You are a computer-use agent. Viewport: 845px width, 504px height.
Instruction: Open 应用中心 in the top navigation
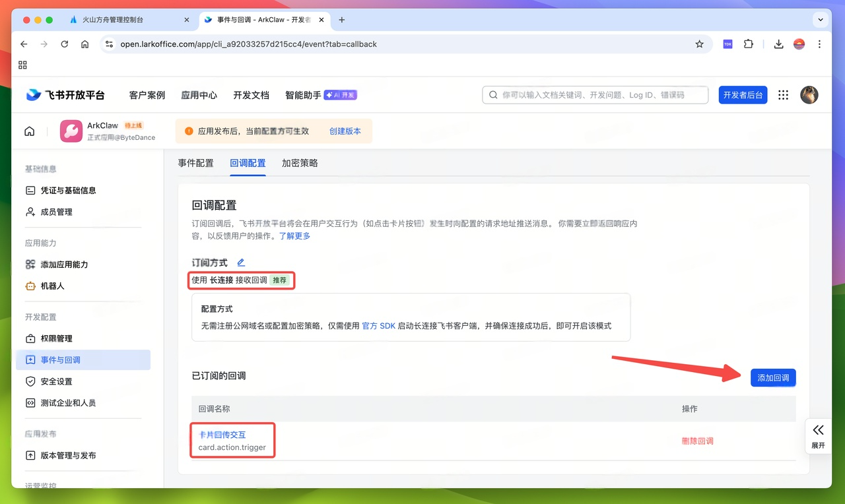click(199, 94)
